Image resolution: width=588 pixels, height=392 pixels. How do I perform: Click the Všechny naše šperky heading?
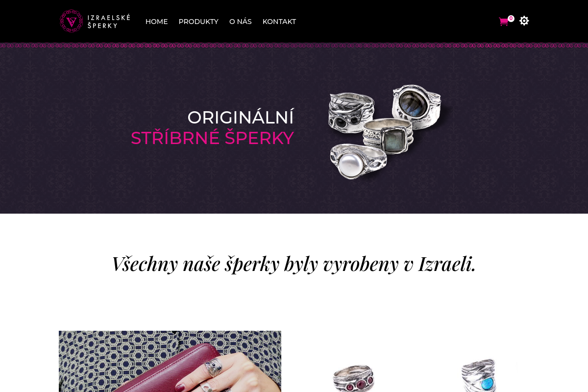(294, 264)
